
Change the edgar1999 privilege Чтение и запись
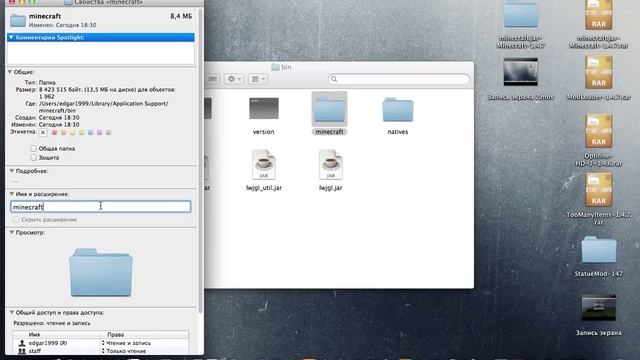[126, 343]
